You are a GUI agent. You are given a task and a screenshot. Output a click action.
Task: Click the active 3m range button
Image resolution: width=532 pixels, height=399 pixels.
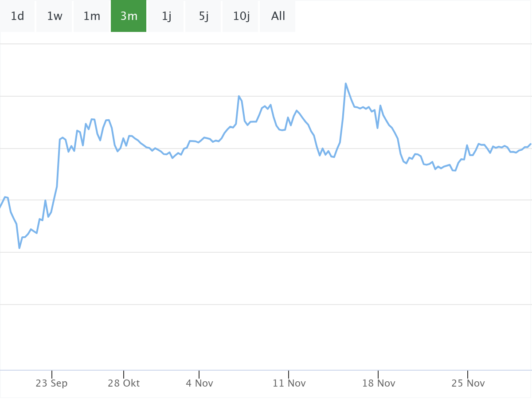(129, 16)
